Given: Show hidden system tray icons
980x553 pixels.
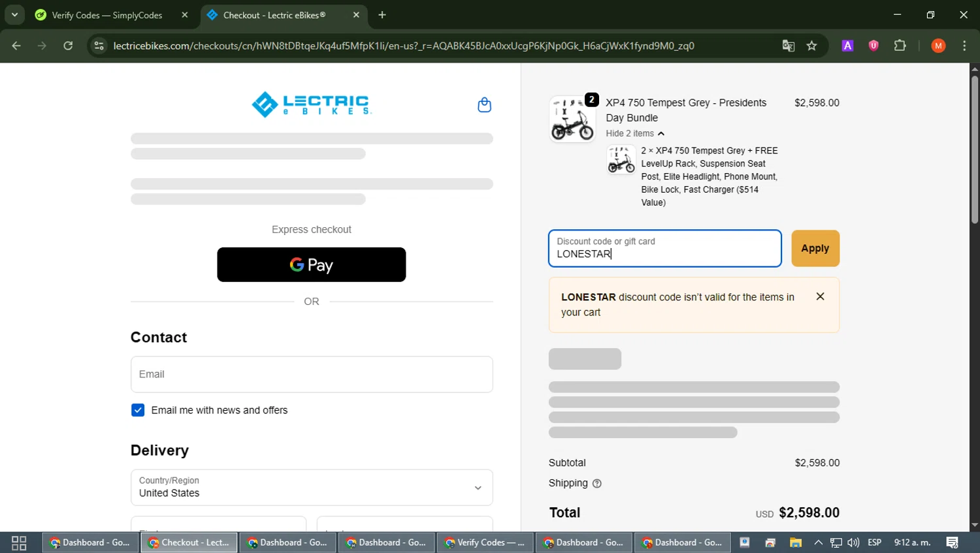Looking at the screenshot, I should (818, 543).
